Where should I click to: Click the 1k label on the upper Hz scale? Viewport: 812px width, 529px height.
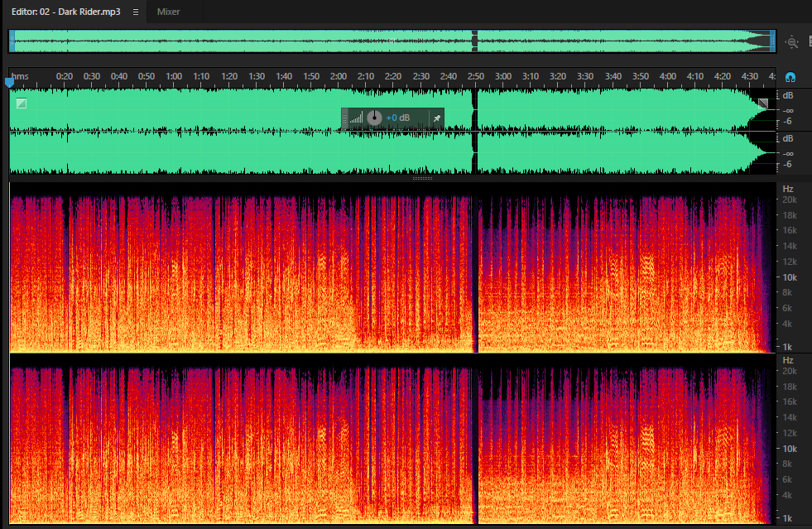coord(787,347)
